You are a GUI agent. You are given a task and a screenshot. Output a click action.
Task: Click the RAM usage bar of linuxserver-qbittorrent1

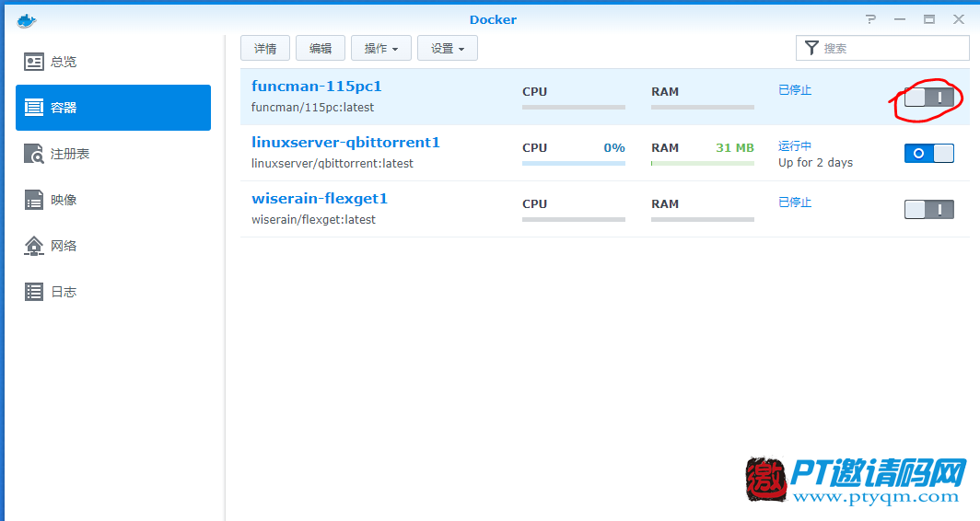coord(703,164)
